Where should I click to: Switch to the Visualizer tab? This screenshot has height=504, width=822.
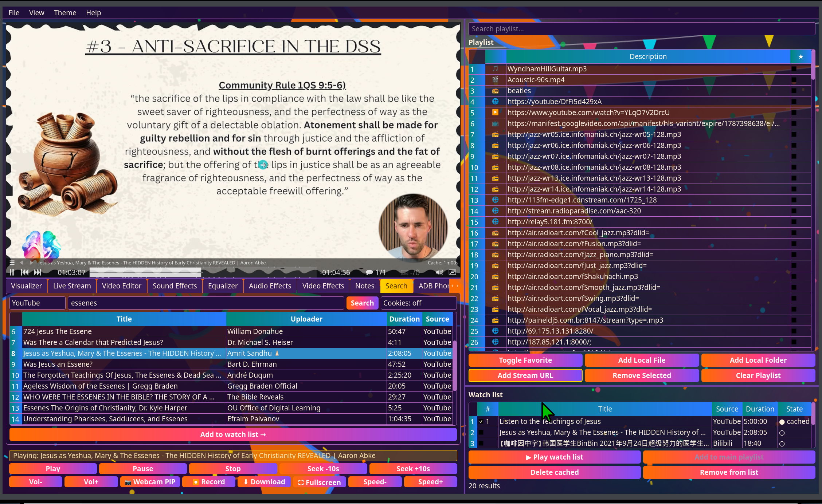(26, 286)
